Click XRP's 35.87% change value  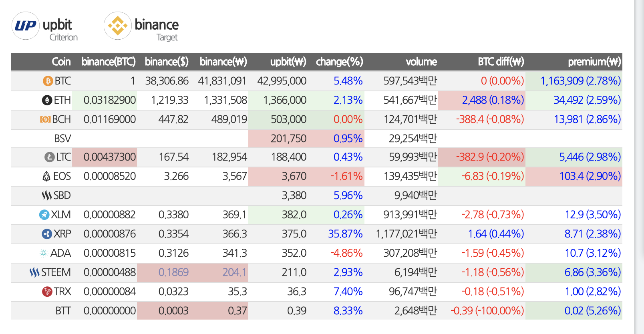345,234
